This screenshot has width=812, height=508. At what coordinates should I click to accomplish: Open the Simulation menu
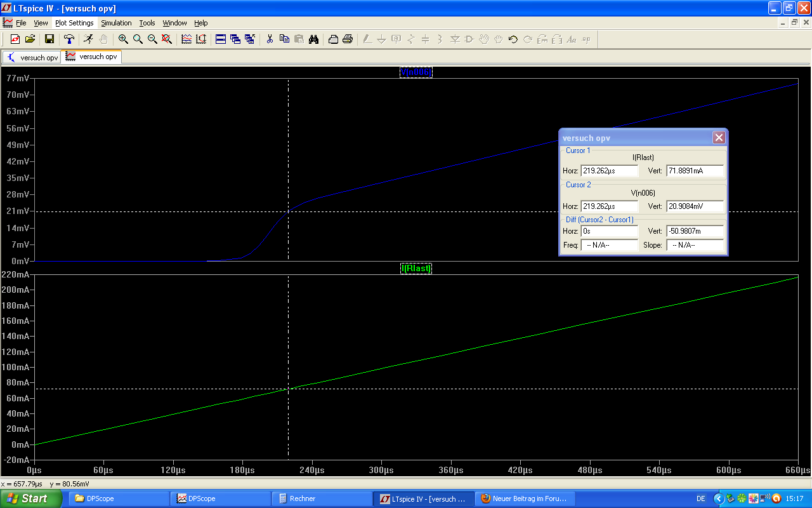point(116,23)
